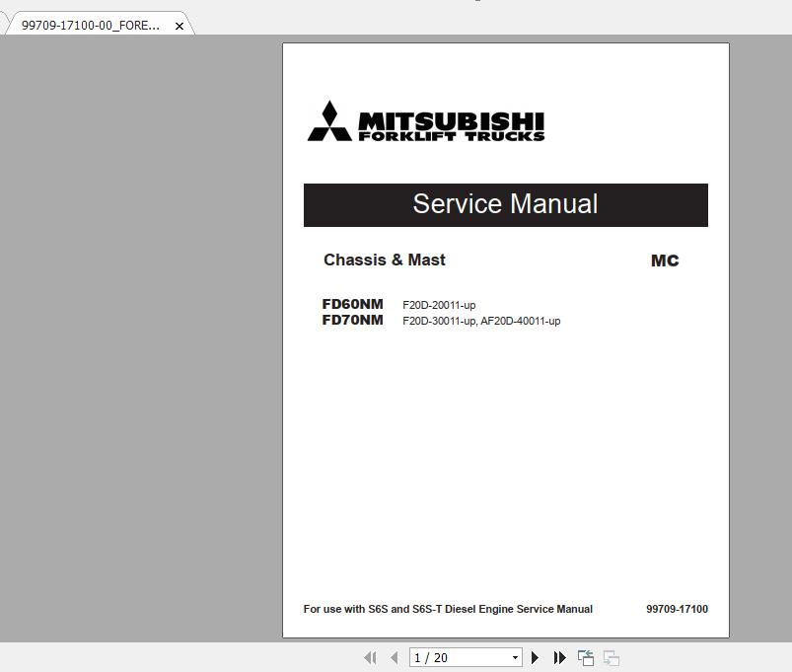The image size is (792, 672).
Task: Navigate back with the previous page arrow icon
Action: (393, 657)
